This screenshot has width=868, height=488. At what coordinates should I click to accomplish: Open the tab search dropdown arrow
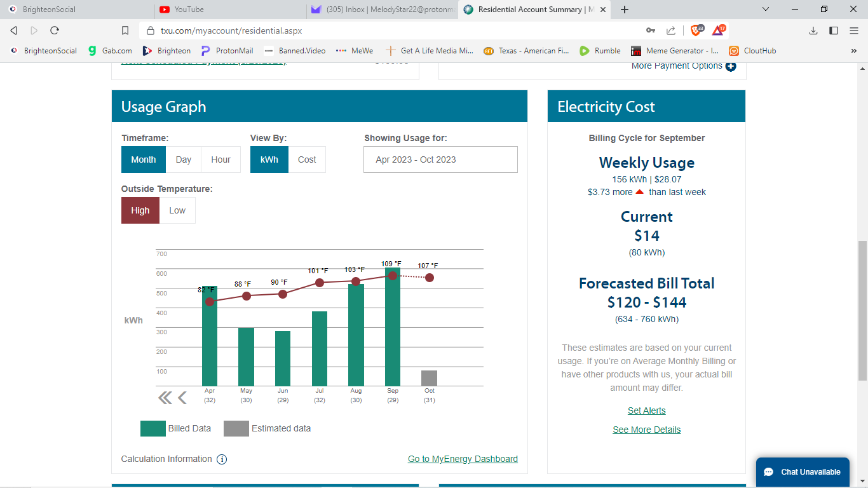click(x=766, y=10)
